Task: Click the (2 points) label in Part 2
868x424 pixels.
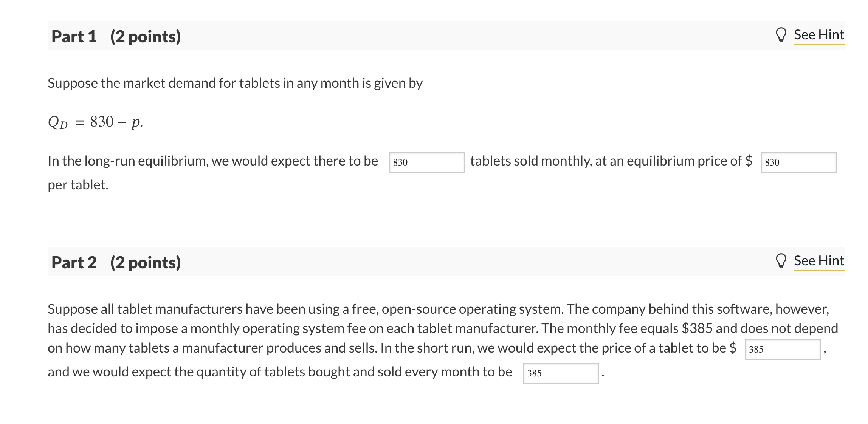Action: (146, 263)
